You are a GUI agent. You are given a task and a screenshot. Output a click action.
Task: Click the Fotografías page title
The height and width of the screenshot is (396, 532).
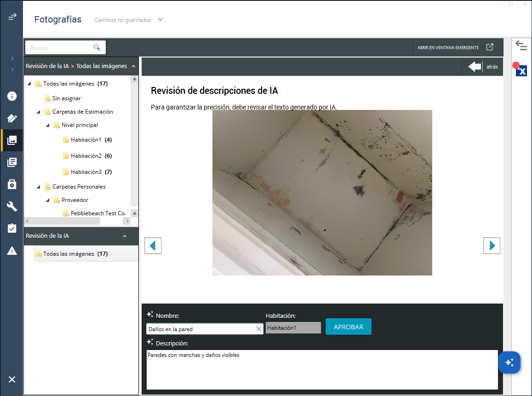(57, 19)
